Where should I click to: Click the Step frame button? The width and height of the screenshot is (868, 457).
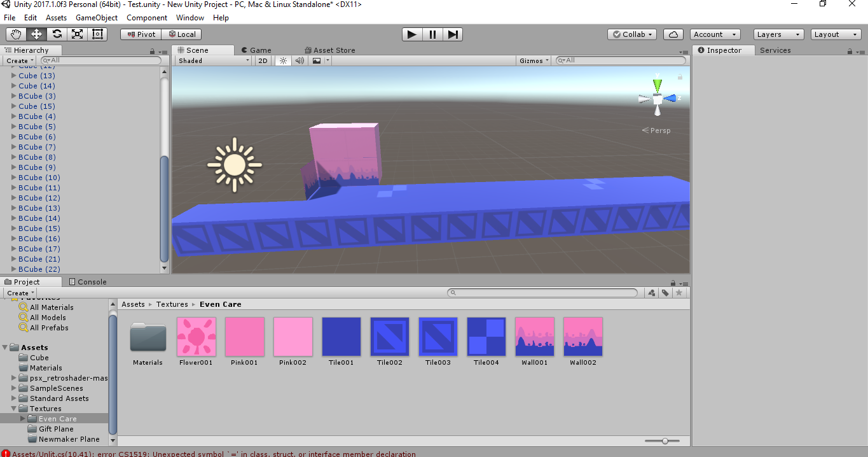click(453, 34)
